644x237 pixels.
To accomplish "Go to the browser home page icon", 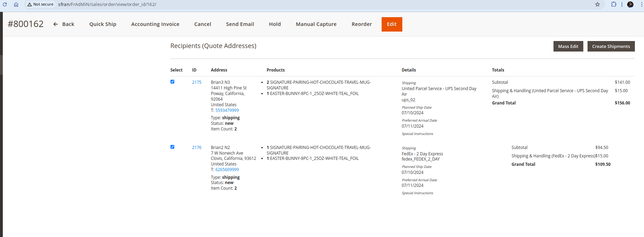I will pyautogui.click(x=16, y=5).
